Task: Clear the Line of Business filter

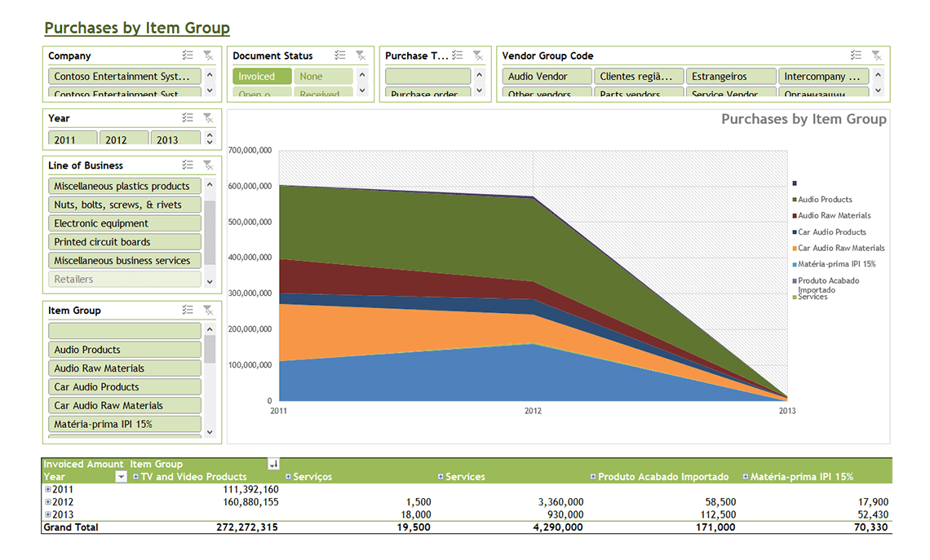Action: (208, 165)
